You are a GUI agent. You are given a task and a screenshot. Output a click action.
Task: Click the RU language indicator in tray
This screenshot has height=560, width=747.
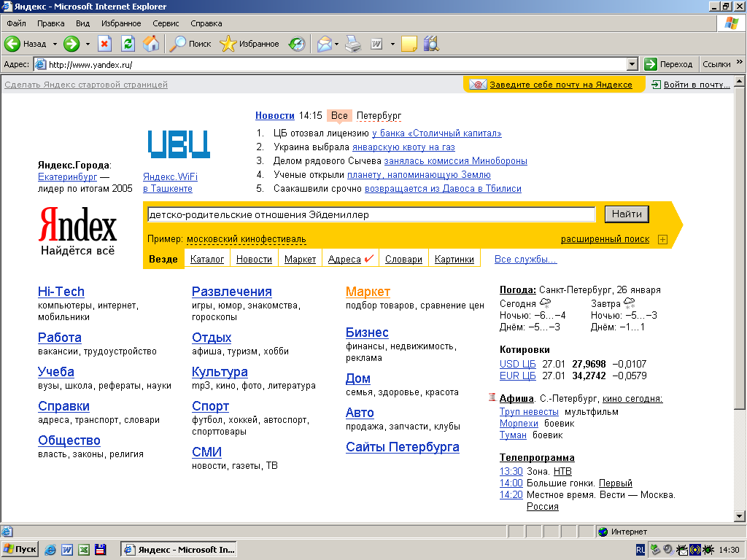pos(640,550)
